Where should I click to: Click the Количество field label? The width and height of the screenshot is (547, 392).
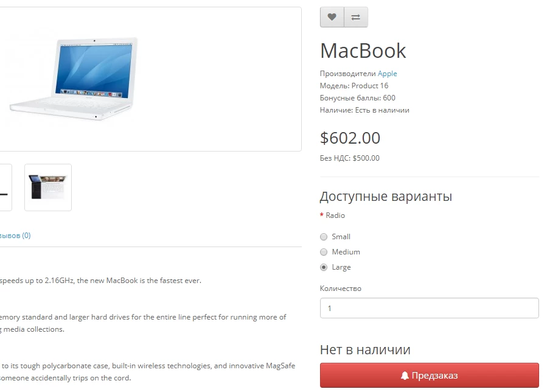341,289
